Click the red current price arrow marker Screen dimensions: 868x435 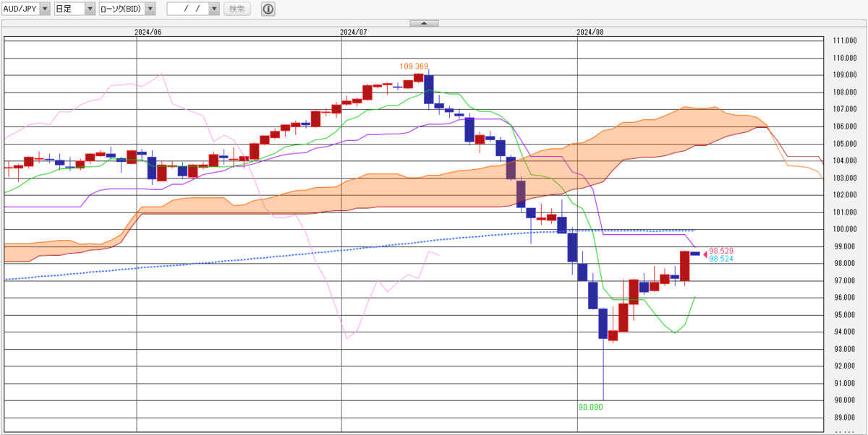pyautogui.click(x=705, y=253)
